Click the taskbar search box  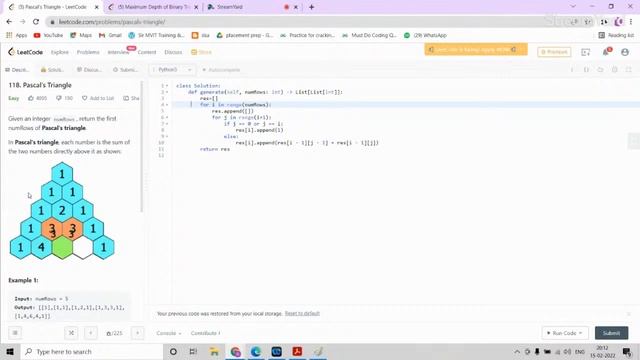coord(92,351)
